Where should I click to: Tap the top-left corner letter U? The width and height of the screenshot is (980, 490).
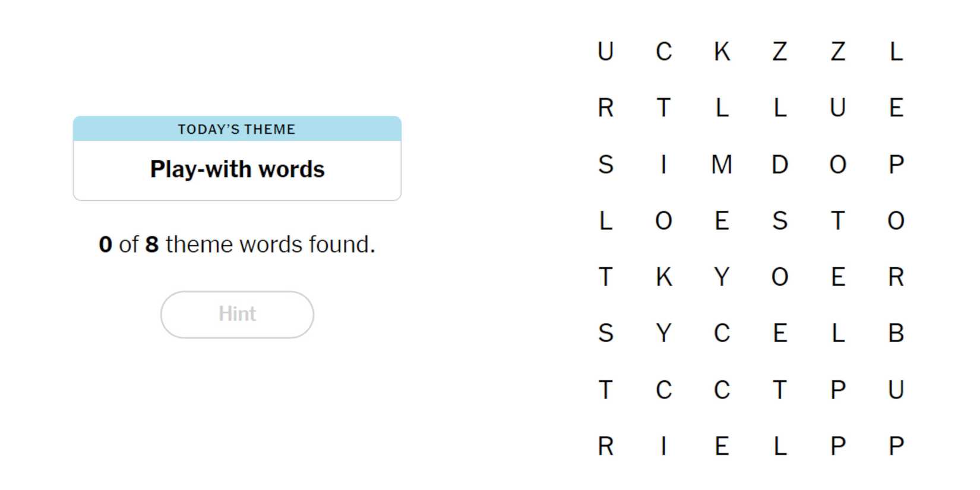[605, 52]
